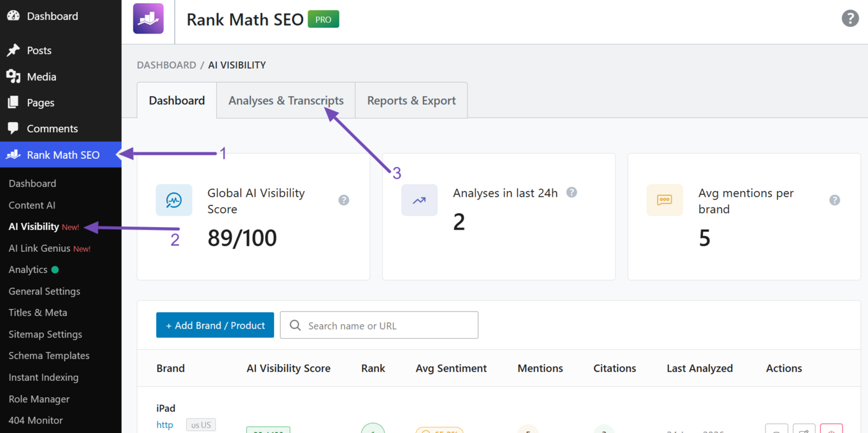This screenshot has width=868, height=433.
Task: Open AI Link Genius submenu item
Action: (x=40, y=248)
